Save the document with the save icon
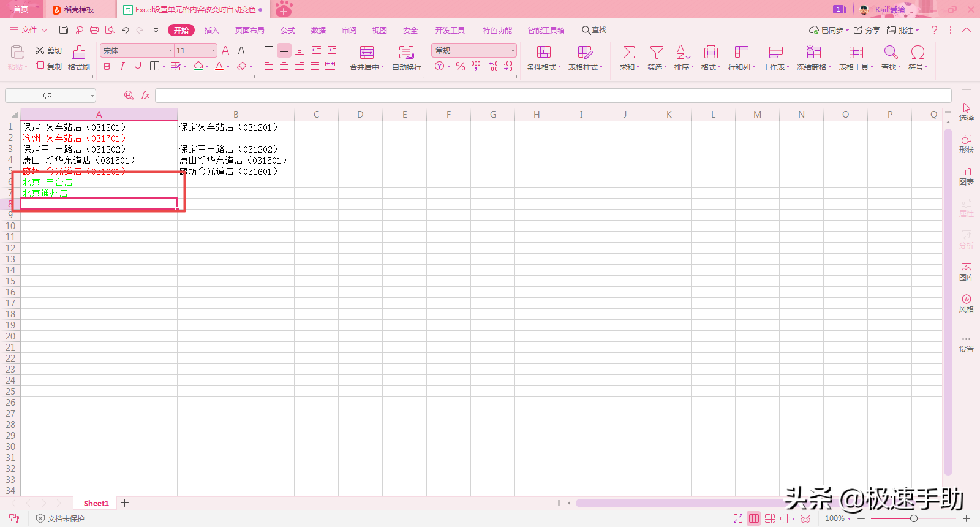980x527 pixels. 64,30
